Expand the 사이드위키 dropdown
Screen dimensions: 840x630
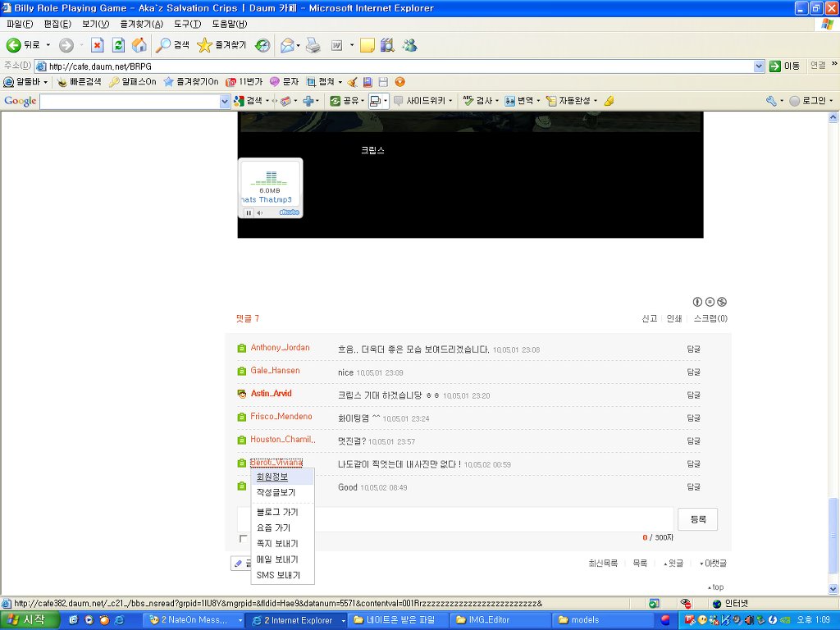coord(450,101)
